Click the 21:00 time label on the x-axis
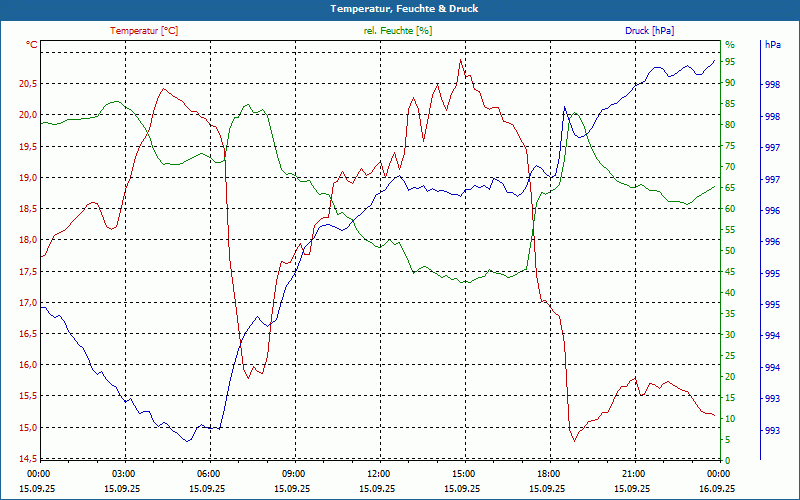The image size is (800, 500). click(x=634, y=473)
